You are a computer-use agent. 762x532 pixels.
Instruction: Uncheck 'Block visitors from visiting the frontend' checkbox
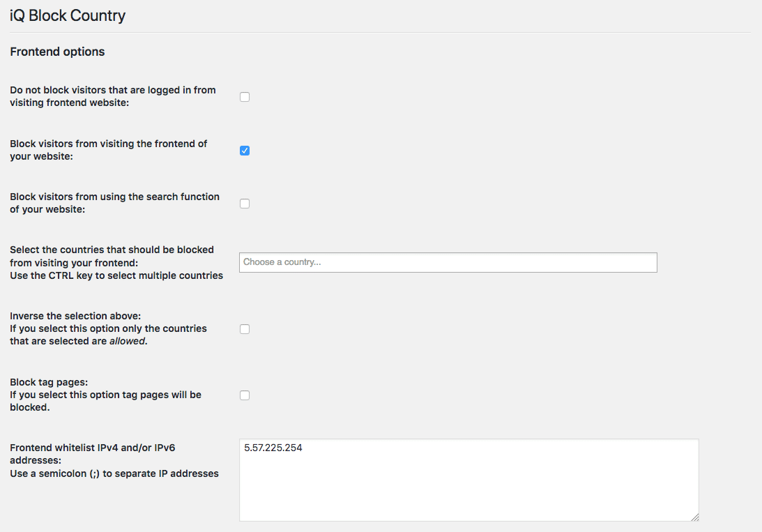[x=245, y=151]
